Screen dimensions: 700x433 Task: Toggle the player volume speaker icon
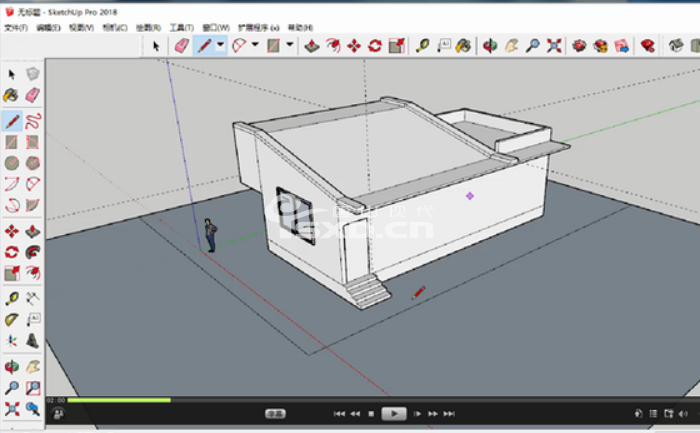(x=683, y=414)
